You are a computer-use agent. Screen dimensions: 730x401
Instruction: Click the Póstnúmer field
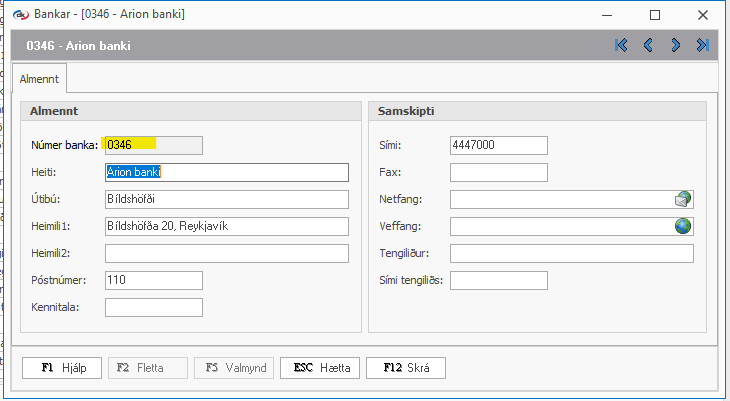pos(153,280)
